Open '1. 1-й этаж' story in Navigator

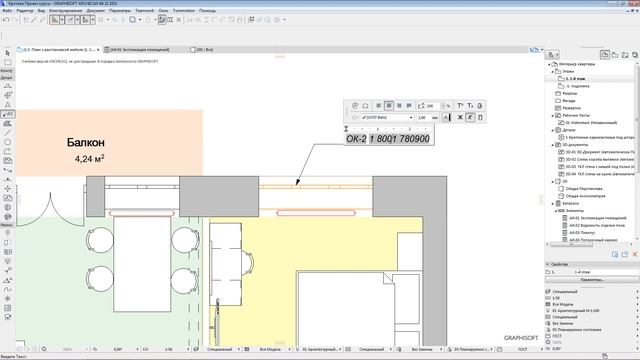(576, 79)
